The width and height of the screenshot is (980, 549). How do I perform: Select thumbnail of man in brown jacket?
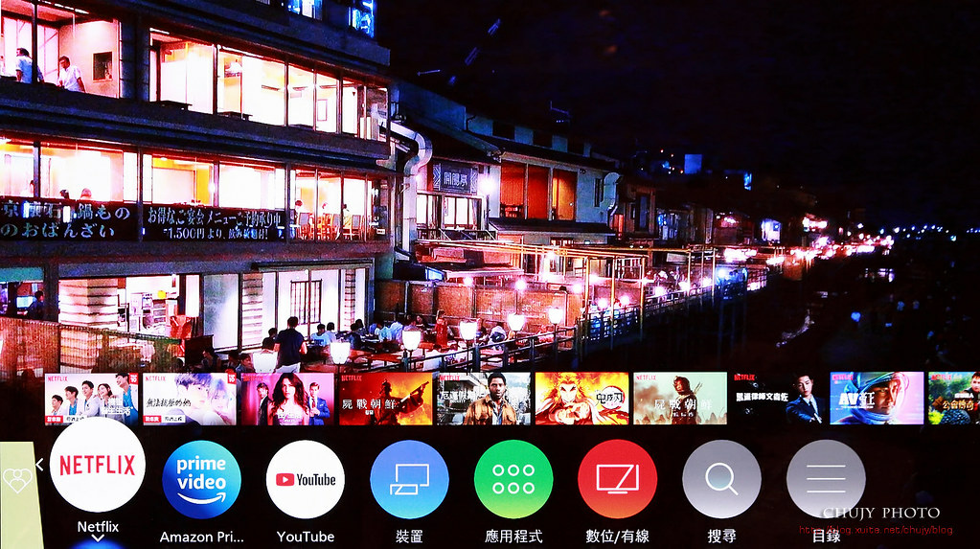click(484, 399)
